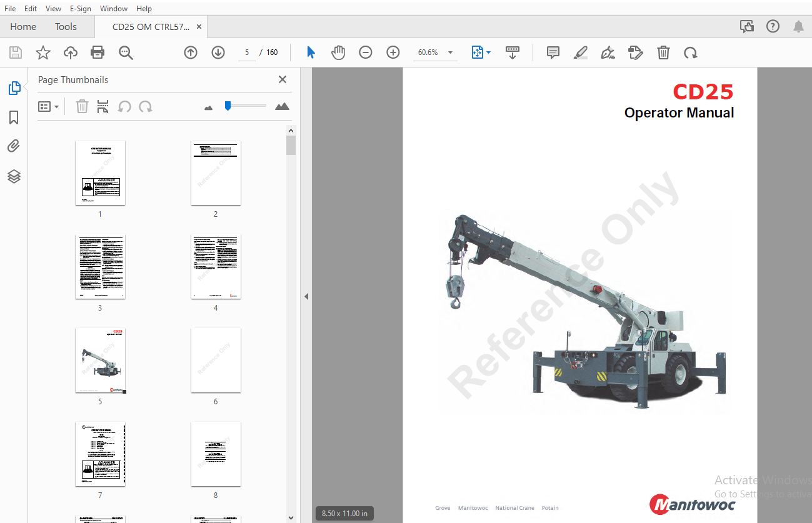Viewport: 812px width, 523px height.
Task: Zoom out with minus button
Action: (x=366, y=52)
